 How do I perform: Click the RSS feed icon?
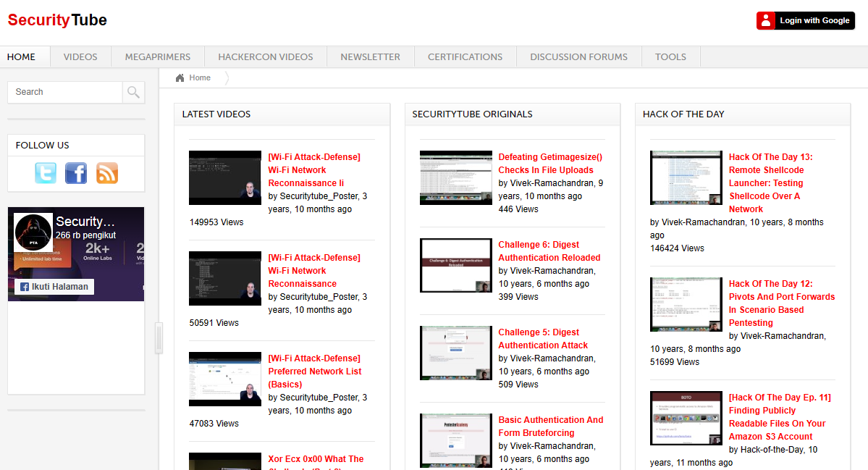107,173
